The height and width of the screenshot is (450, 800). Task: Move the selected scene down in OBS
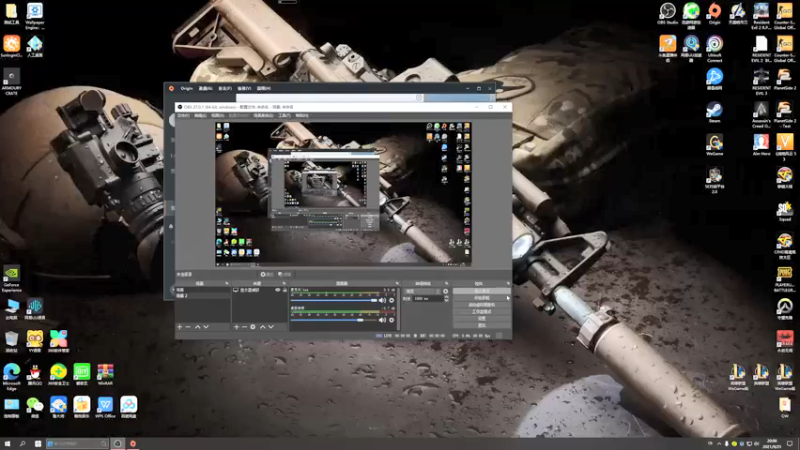206,327
